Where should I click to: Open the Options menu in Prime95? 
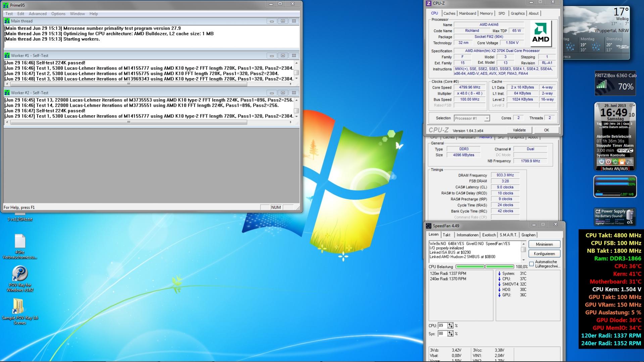click(x=58, y=14)
